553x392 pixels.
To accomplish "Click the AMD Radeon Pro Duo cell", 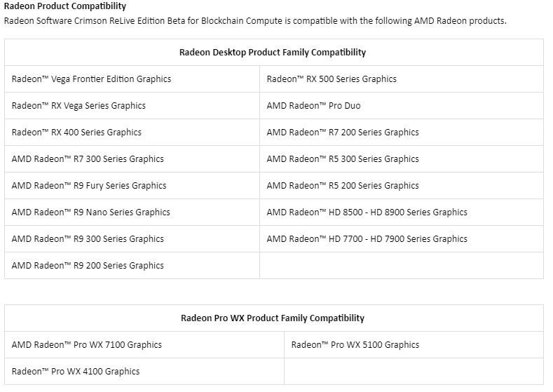I will (313, 106).
